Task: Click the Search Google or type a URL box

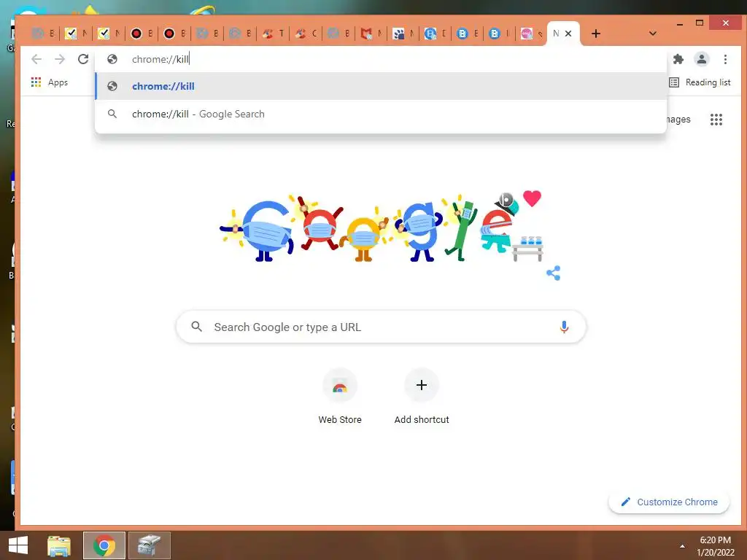Action: click(x=381, y=327)
